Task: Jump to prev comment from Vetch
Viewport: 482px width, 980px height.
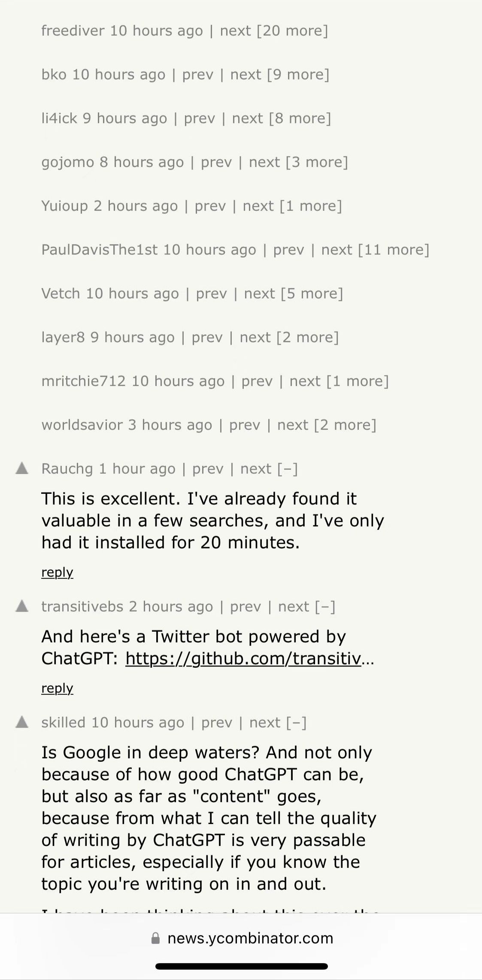Action: (211, 294)
